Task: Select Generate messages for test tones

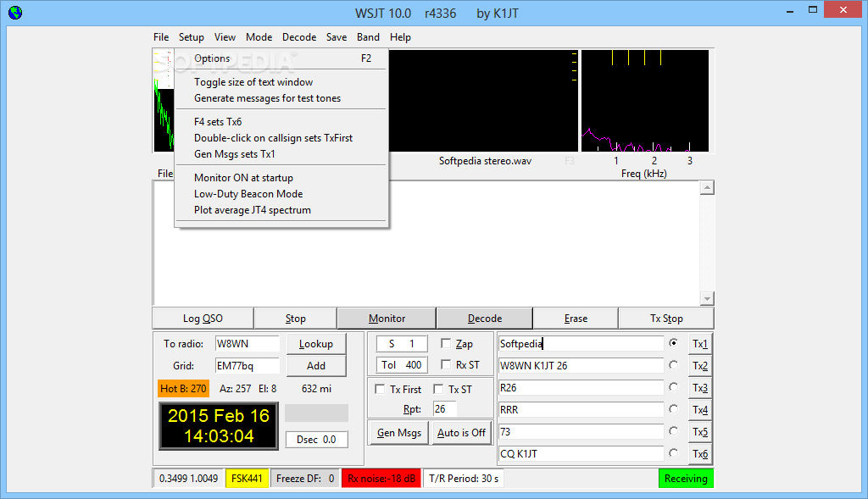Action: pos(281,98)
